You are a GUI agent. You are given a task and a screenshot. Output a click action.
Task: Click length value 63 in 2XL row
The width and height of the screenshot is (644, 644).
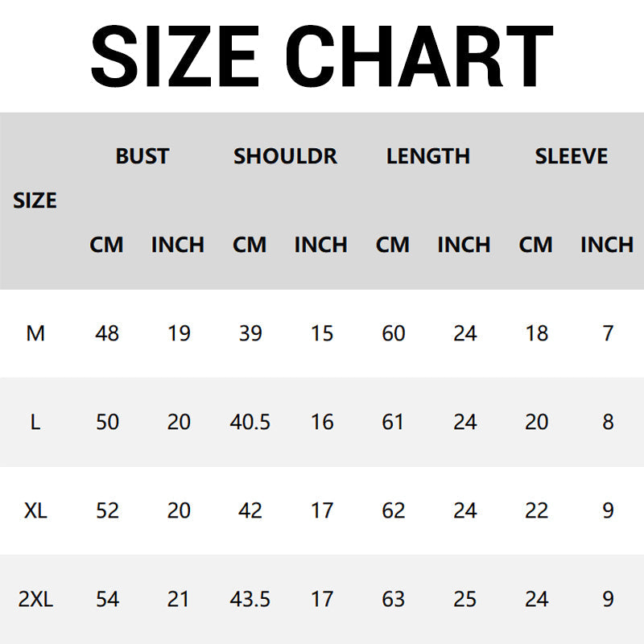(394, 599)
